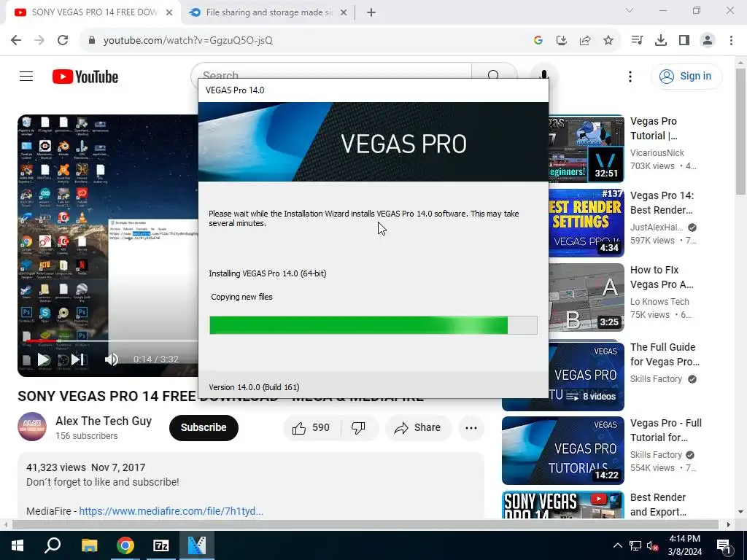This screenshot has height=560, width=747.
Task: Open the Chrome profile avatar
Action: click(708, 41)
